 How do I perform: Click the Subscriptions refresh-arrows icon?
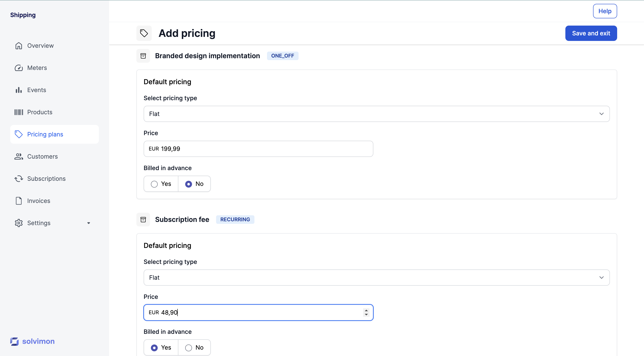tap(19, 179)
